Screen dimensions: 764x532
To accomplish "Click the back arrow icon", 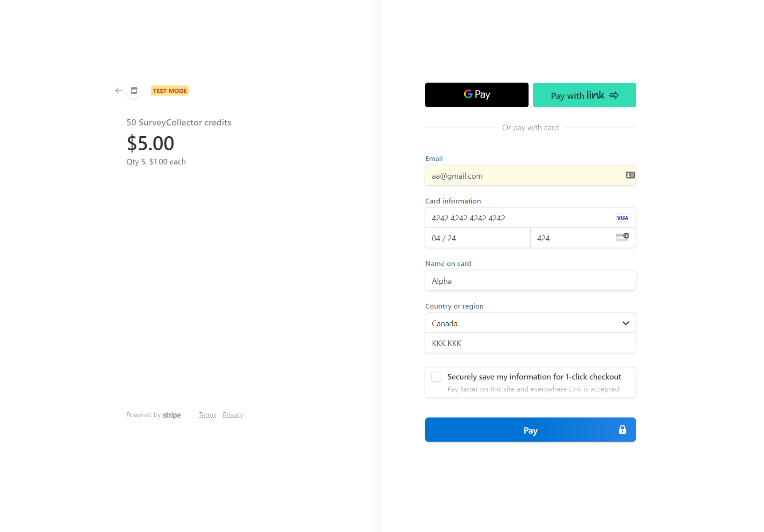I will 118,90.
